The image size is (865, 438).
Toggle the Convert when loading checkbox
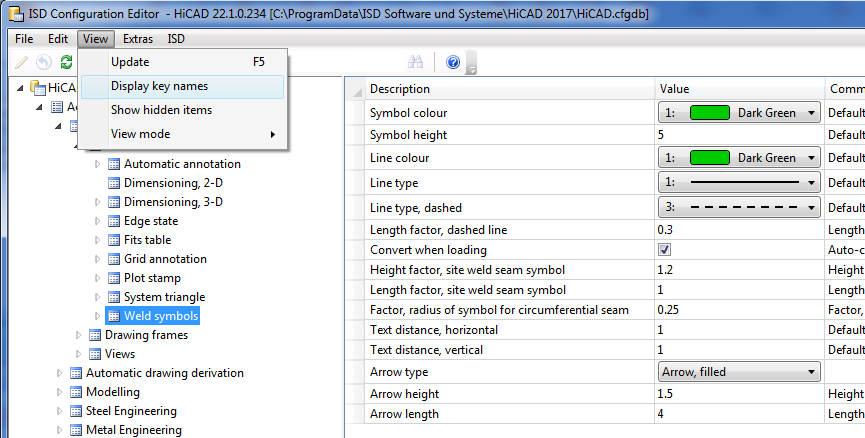(664, 249)
